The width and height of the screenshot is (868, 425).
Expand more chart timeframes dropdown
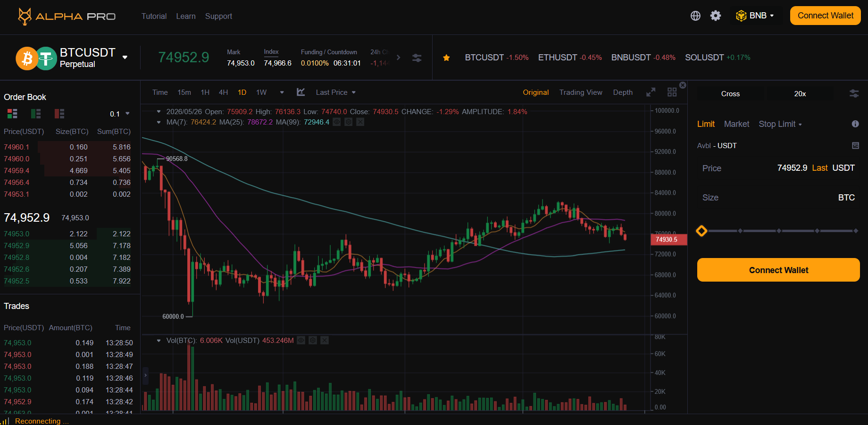282,92
